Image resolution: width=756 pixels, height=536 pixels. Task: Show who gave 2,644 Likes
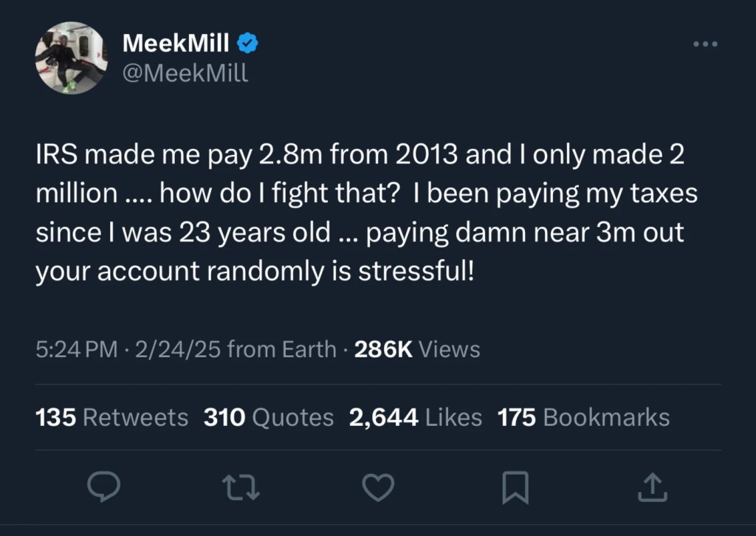pos(416,418)
